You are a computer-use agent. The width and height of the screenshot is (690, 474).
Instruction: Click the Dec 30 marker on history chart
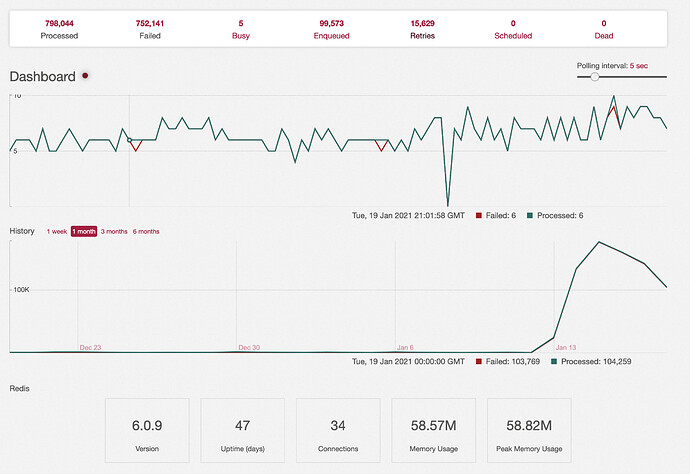click(x=249, y=347)
